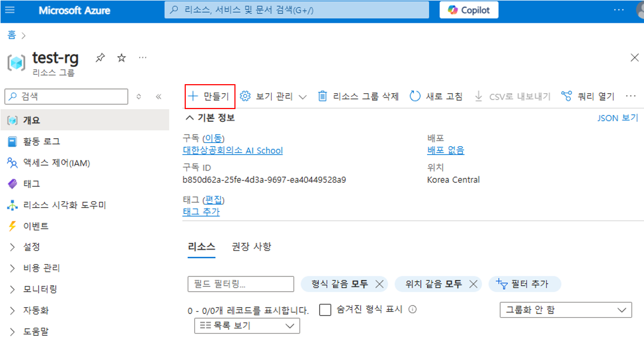This screenshot has width=644, height=341.
Task: Select 개요 in the sidebar
Action: tap(85, 120)
